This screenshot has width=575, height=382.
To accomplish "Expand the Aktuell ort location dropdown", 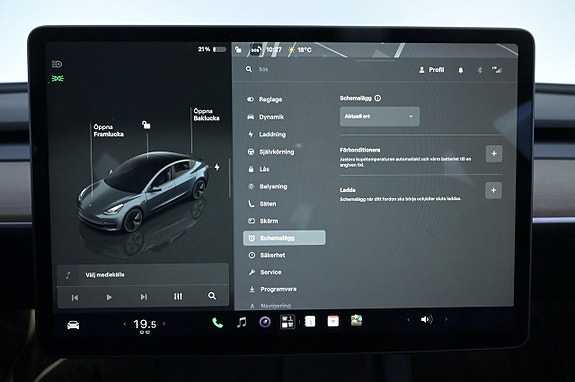I will pyautogui.click(x=380, y=117).
